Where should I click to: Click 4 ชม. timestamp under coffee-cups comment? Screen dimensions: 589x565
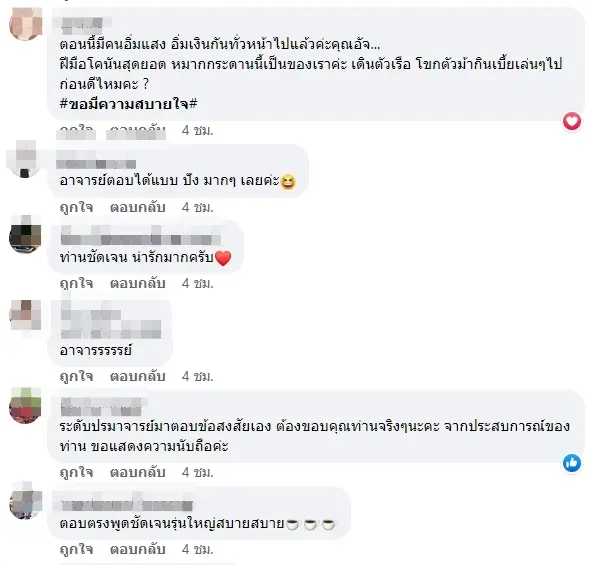[198, 550]
